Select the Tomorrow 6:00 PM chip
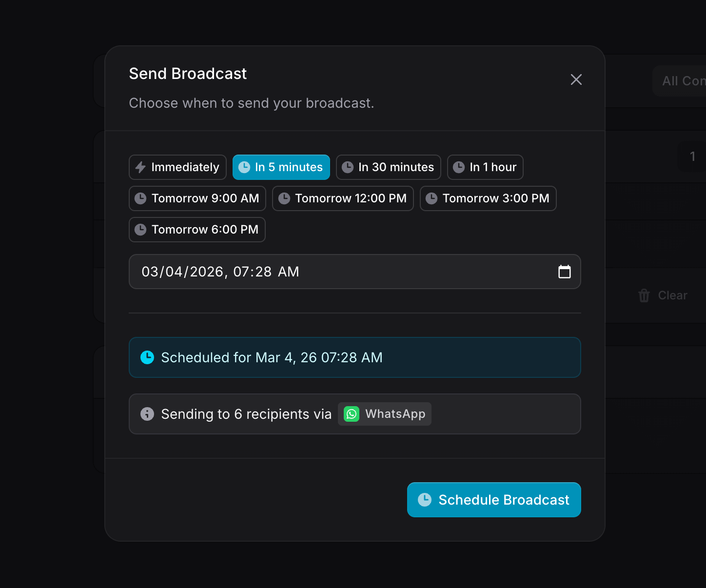The image size is (706, 588). (x=197, y=230)
